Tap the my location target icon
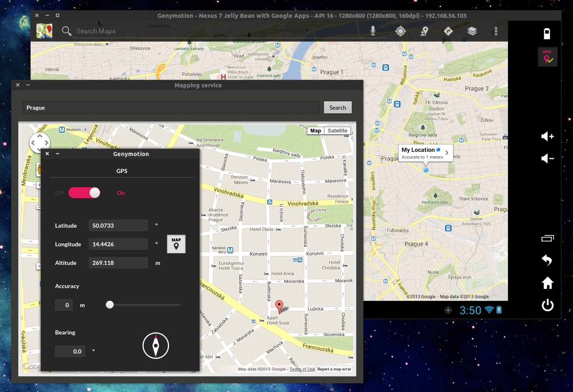 coord(400,31)
